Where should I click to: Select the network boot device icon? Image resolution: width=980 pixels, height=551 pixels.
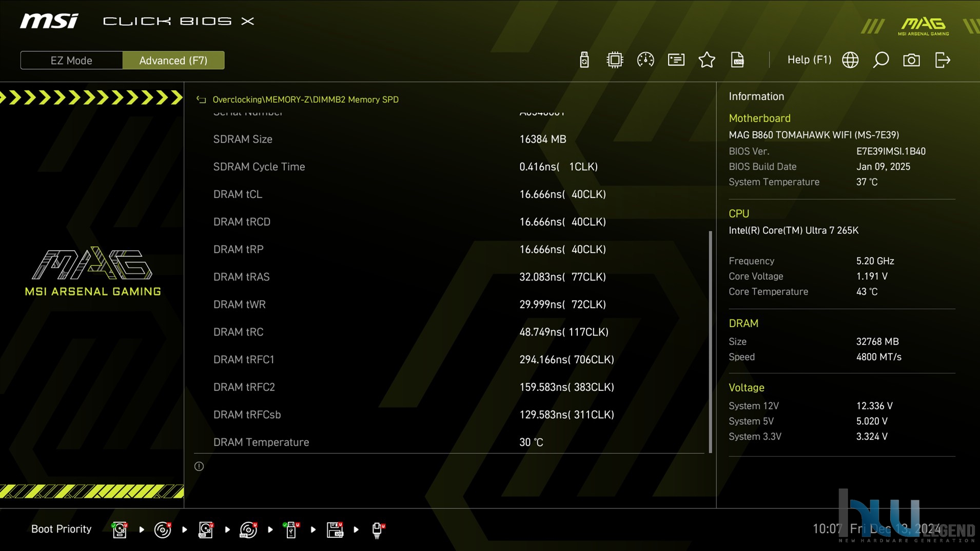point(378,529)
